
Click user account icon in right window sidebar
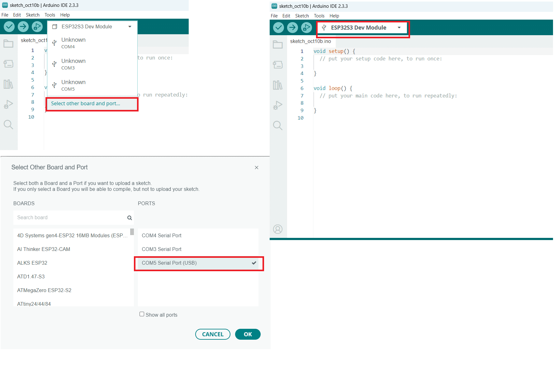(278, 229)
